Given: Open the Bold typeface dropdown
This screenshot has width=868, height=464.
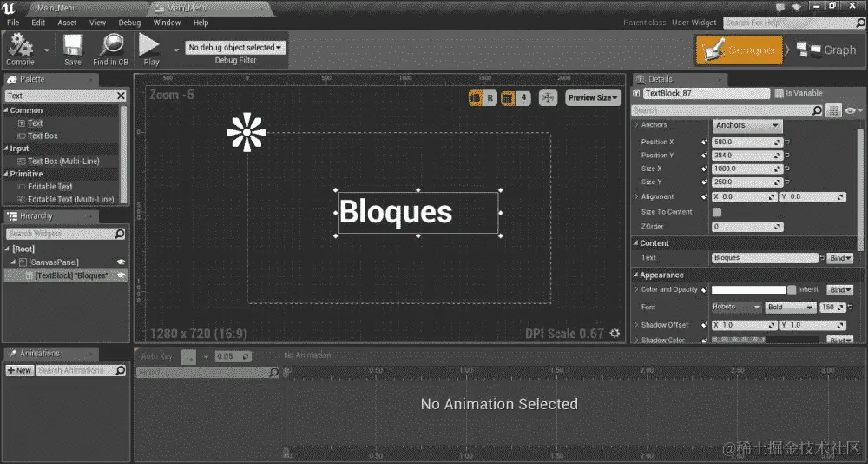Looking at the screenshot, I should click(791, 307).
